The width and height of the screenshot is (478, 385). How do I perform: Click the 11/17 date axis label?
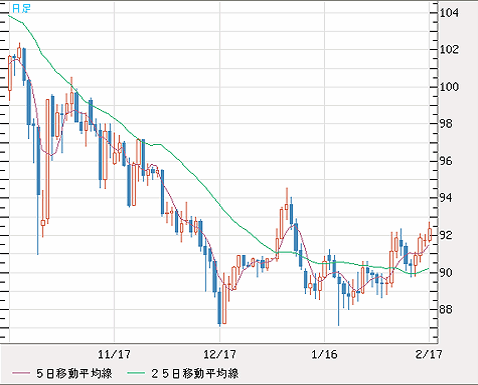pos(114,354)
